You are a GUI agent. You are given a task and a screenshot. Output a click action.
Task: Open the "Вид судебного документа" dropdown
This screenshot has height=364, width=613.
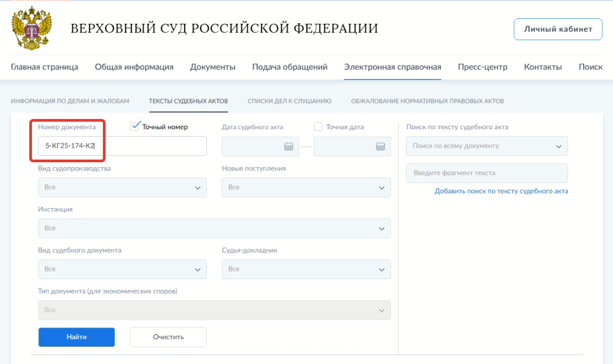(122, 269)
